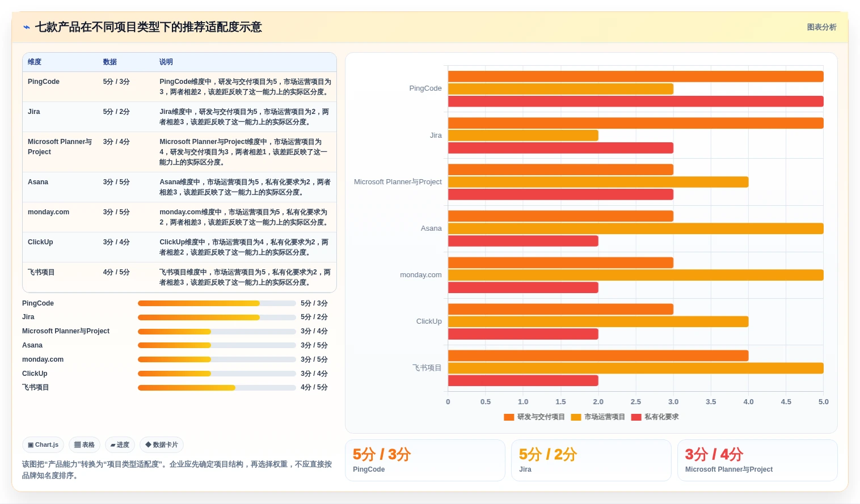Screen dimensions: 860x504
Task: Toggle 私有化要求 legend swatch
Action: point(636,417)
